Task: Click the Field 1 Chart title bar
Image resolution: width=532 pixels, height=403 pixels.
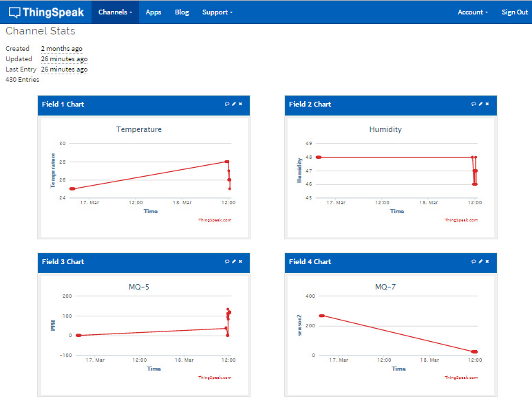Action: pos(144,105)
